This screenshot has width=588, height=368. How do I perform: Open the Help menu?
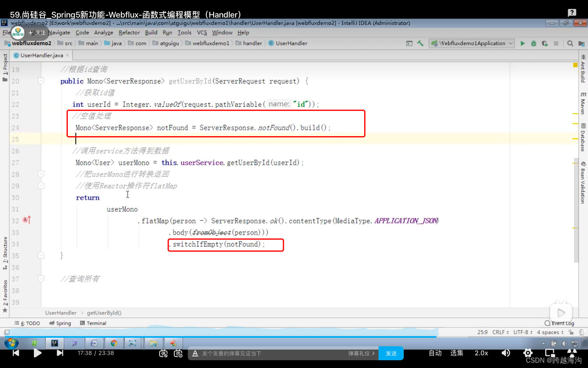pos(243,33)
